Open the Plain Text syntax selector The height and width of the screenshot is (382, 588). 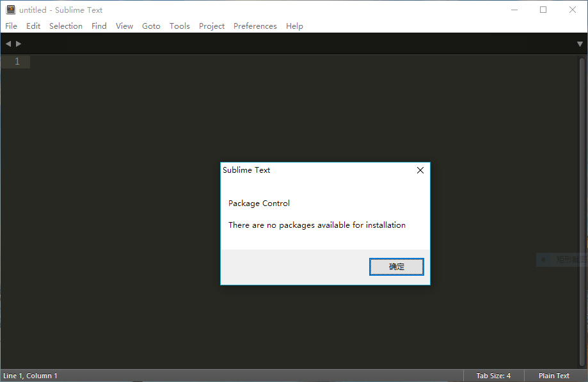(554, 376)
